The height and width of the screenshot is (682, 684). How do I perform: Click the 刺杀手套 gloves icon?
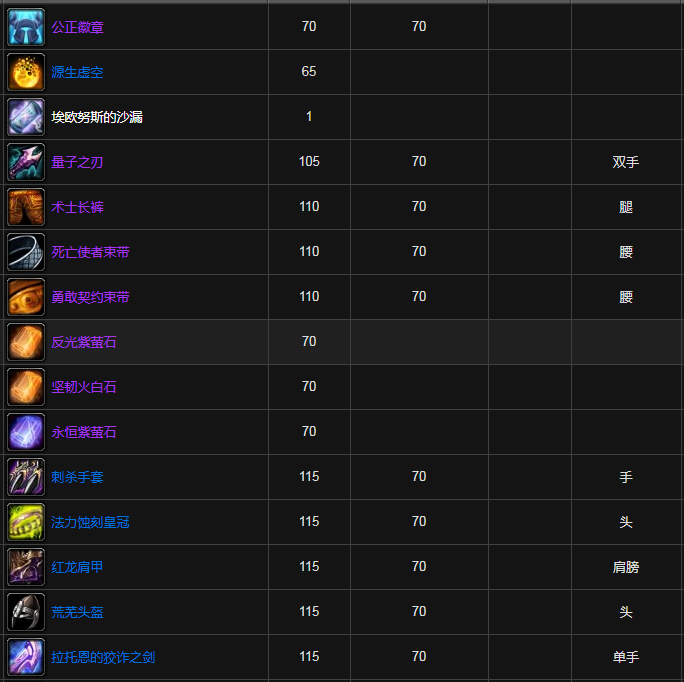coord(26,477)
